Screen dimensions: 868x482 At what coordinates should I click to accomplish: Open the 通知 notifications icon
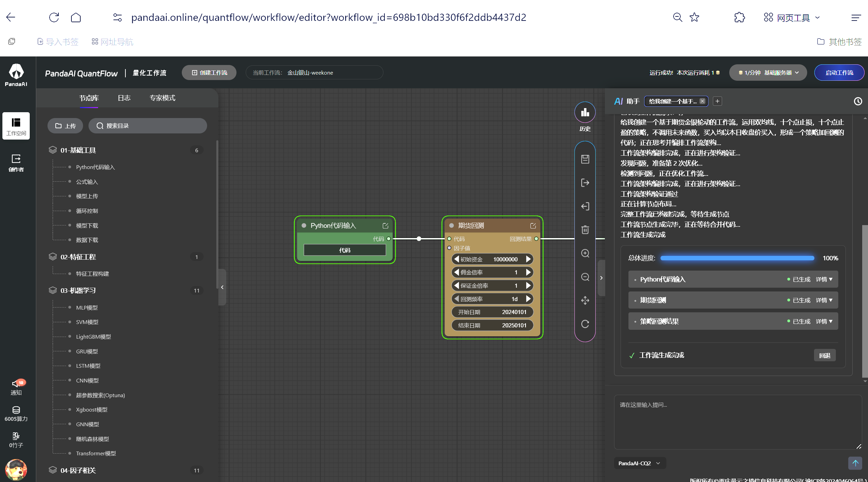pos(16,387)
